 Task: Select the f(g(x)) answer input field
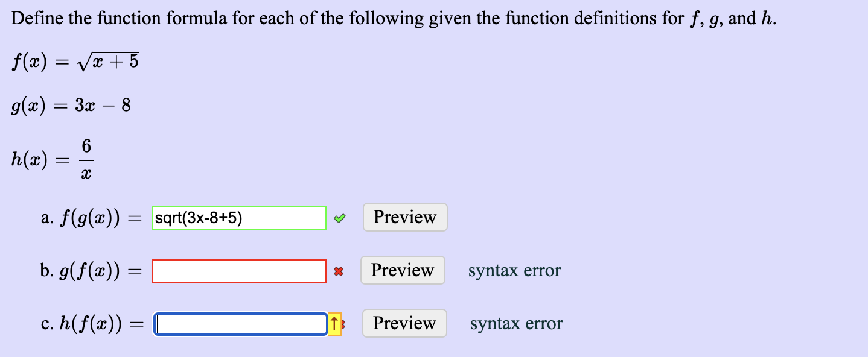coord(238,218)
